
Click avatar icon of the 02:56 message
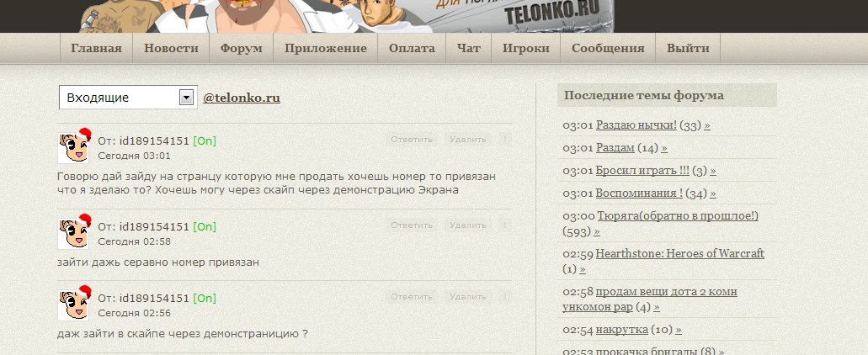73,305
